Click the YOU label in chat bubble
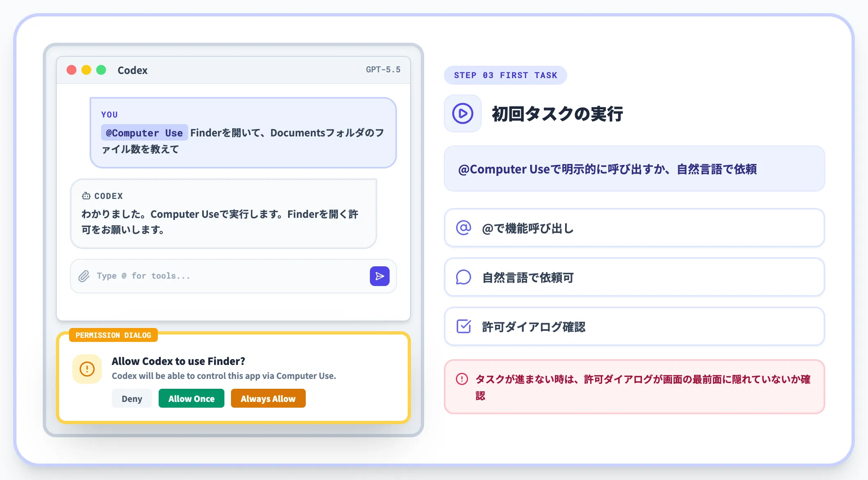 click(109, 115)
